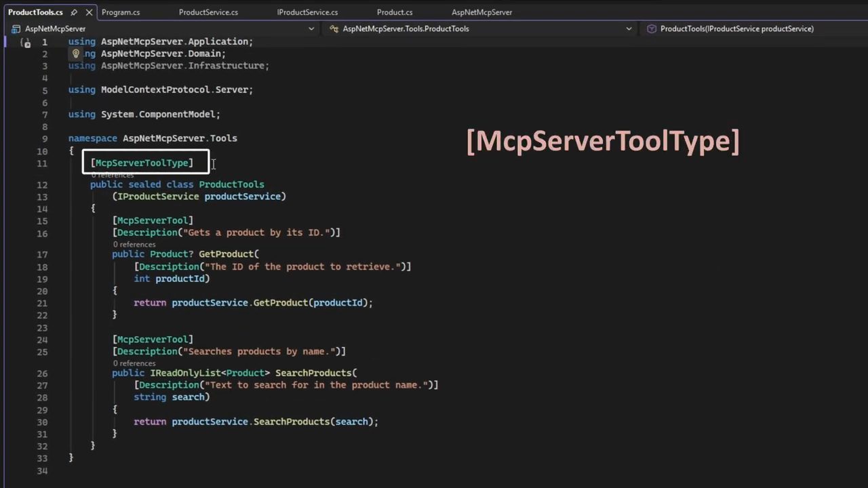Viewport: 868px width, 488px height.
Task: Click "AspNetMcpServer.Infrastructure" on line 3
Action: tap(182, 66)
